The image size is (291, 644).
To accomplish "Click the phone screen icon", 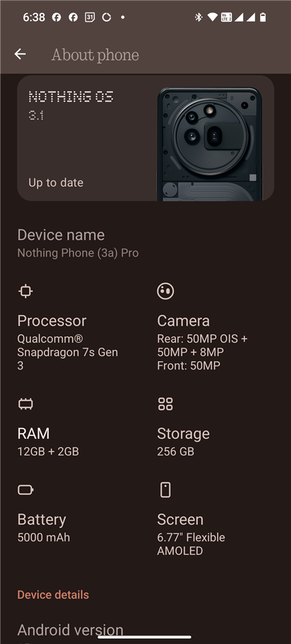I will [x=166, y=490].
